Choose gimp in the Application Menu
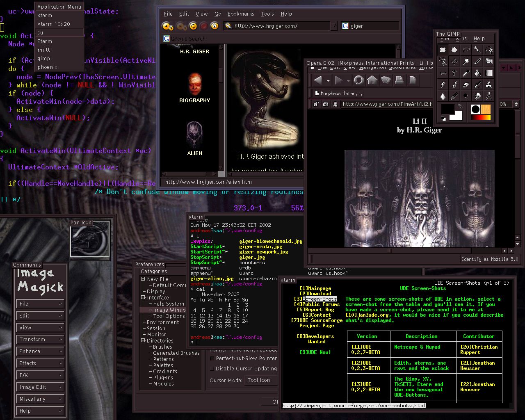 (x=59, y=59)
